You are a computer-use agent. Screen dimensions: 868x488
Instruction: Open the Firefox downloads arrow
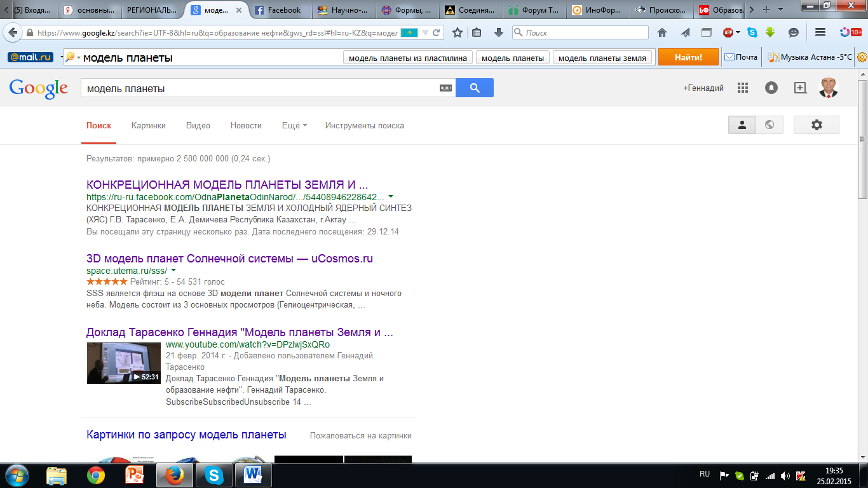point(498,32)
